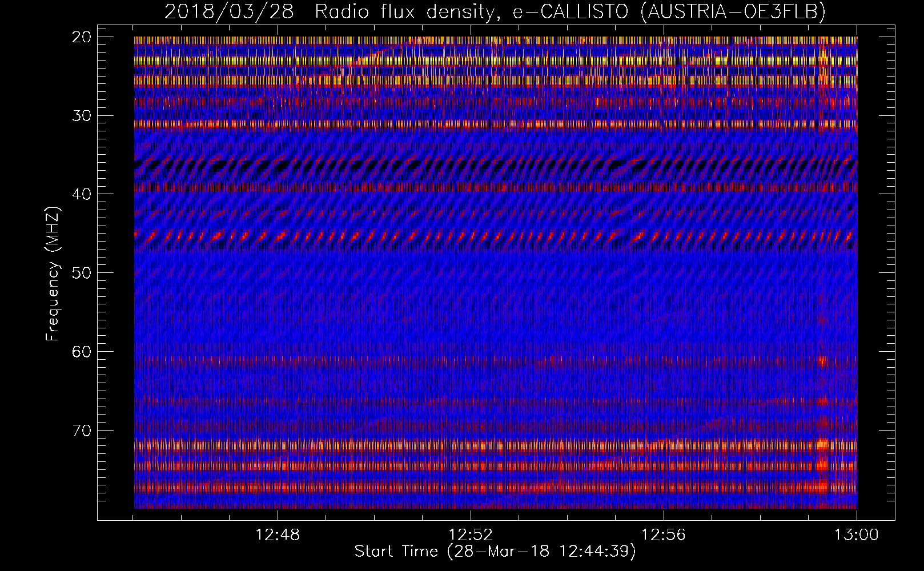Click the "Frequency (MHZ)" y-axis label
924x571 pixels.
coord(53,274)
